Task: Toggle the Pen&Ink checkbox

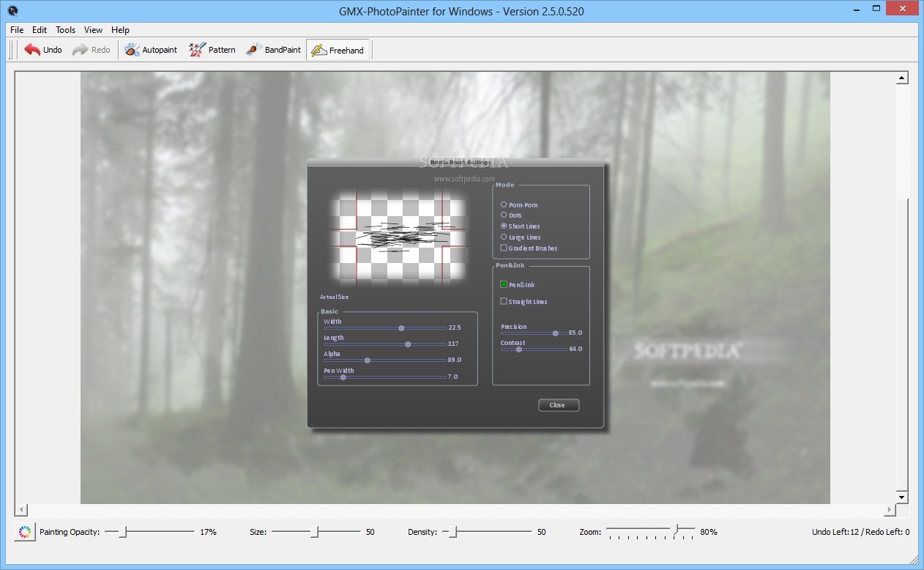Action: pos(504,284)
